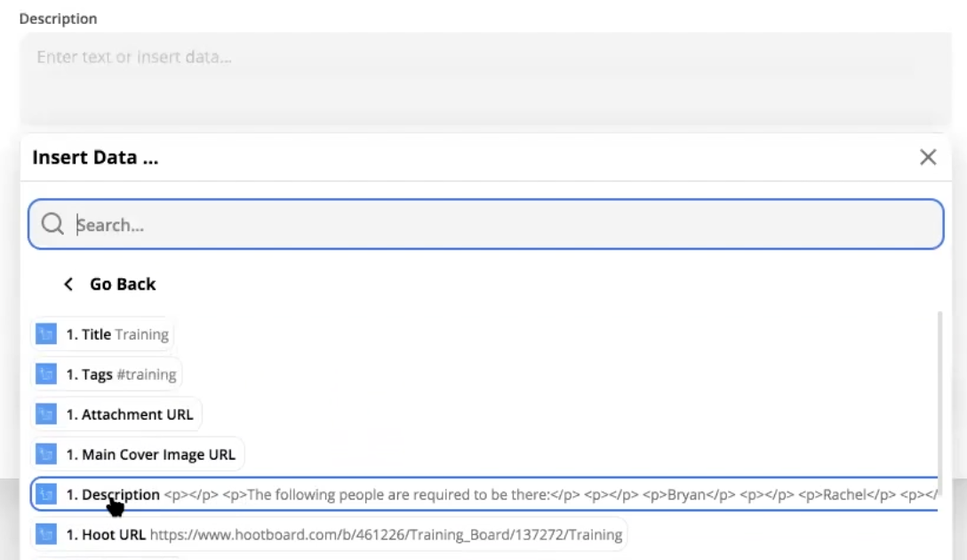Go back to the previous data list
The image size is (967, 560).
point(122,284)
